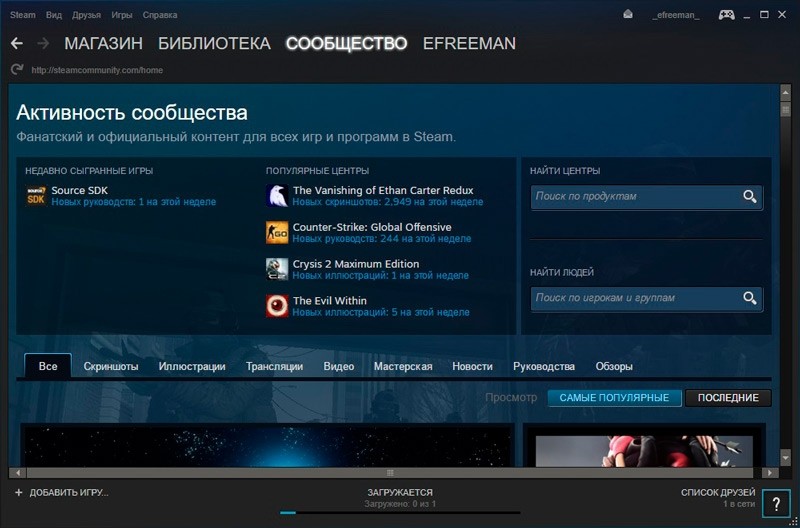Switch to the Трансляции tab

pos(274,366)
